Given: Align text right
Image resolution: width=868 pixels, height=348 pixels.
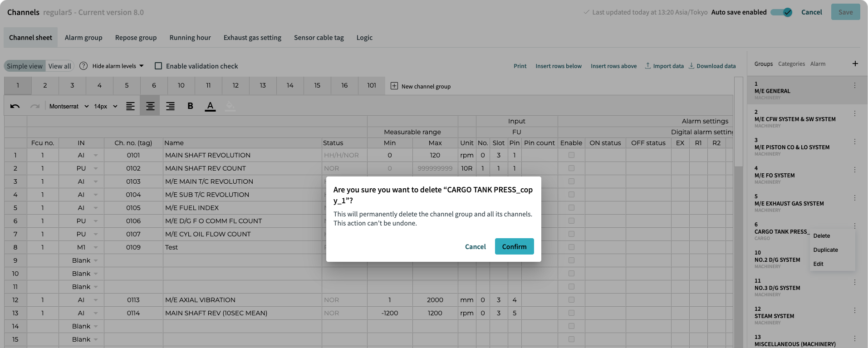Looking at the screenshot, I should click(x=170, y=106).
